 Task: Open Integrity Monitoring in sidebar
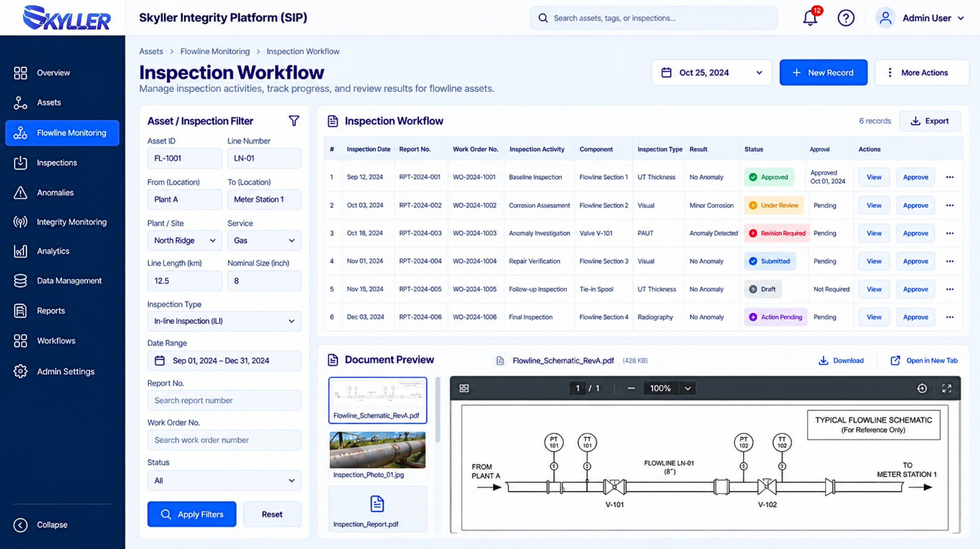pyautogui.click(x=62, y=222)
